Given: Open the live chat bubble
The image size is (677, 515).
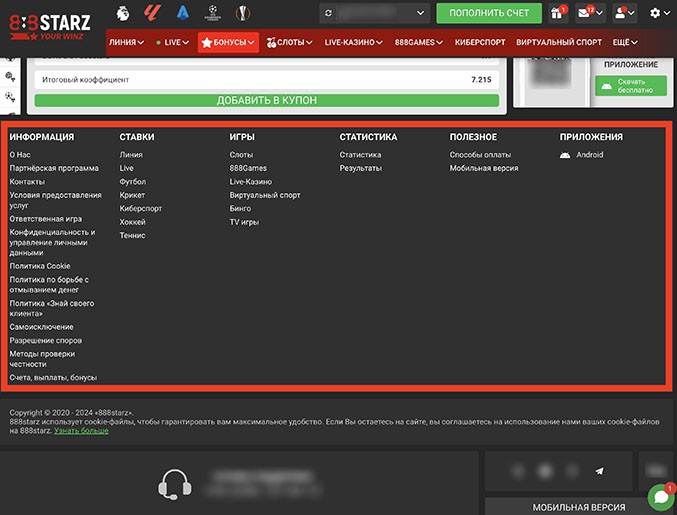Looking at the screenshot, I should tap(661, 497).
